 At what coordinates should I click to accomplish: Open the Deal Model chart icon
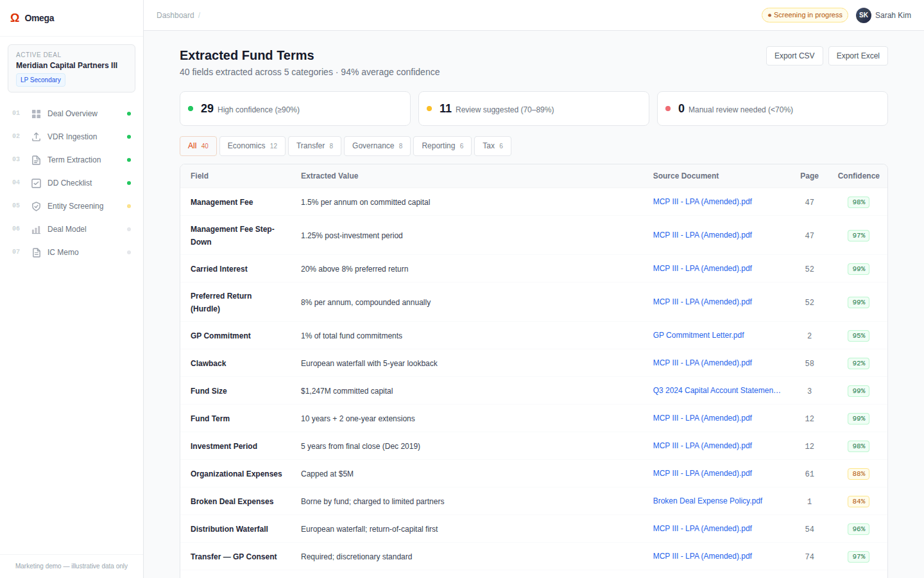37,229
